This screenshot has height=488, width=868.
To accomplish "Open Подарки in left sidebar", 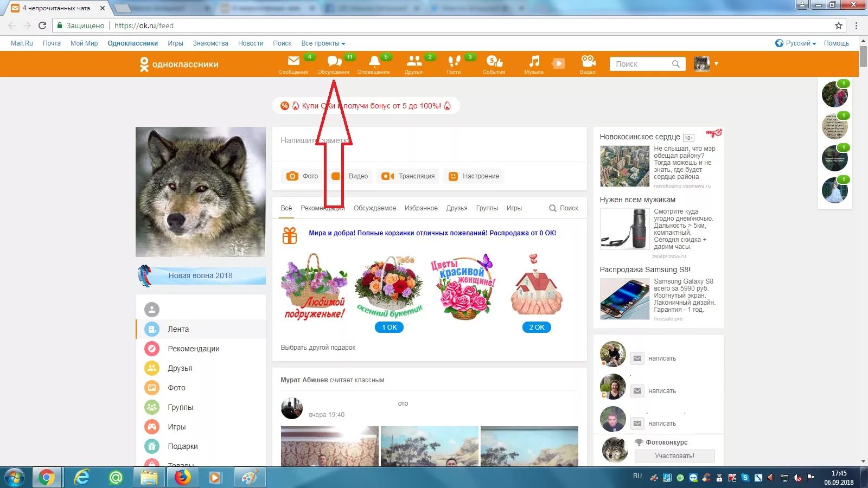I will pyautogui.click(x=201, y=446).
